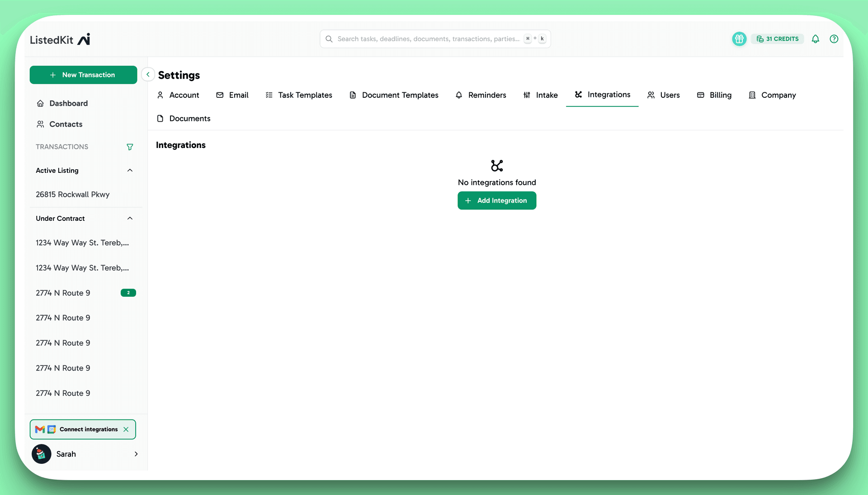Click the HubSpot icon above the empty state
Viewport: 868px width, 495px height.
[496, 166]
